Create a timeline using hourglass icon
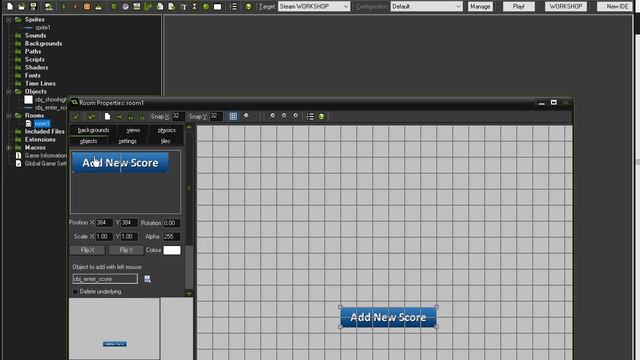 click(x=195, y=7)
